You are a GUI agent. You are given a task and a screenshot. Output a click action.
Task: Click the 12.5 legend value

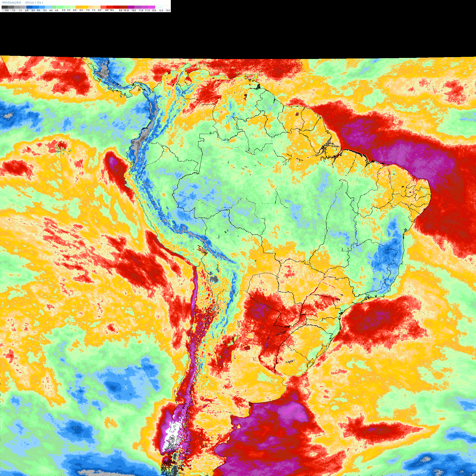pos(161,10)
